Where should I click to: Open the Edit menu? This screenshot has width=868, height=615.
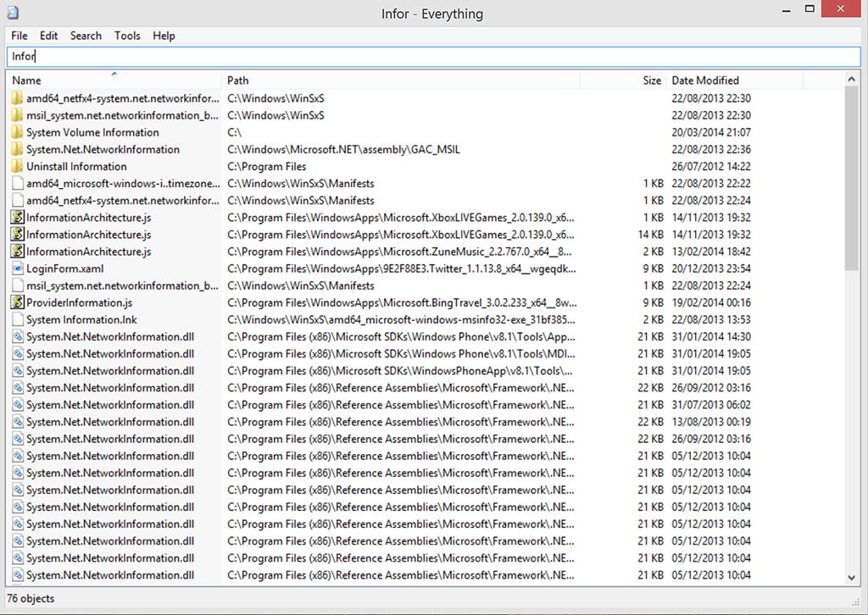(49, 36)
